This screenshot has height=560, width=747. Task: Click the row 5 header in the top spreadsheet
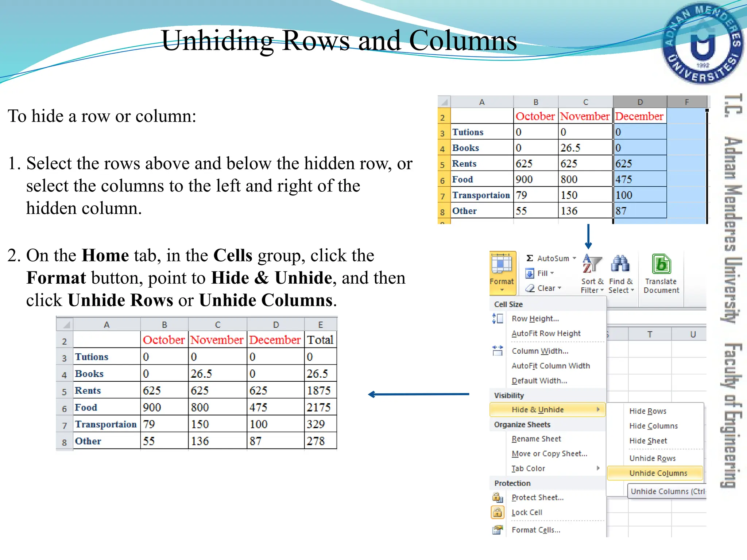(444, 164)
